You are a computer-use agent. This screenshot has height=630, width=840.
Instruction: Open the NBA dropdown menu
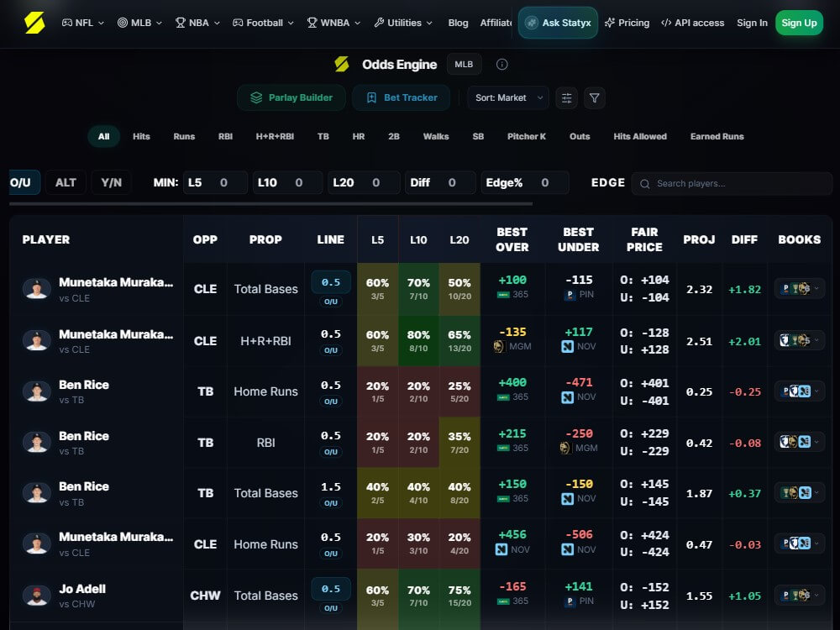pos(197,23)
